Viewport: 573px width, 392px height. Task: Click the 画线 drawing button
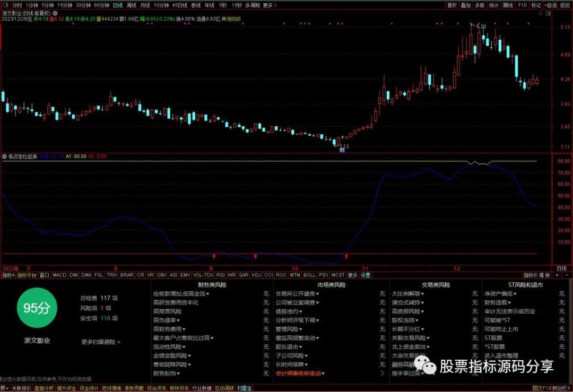point(508,5)
